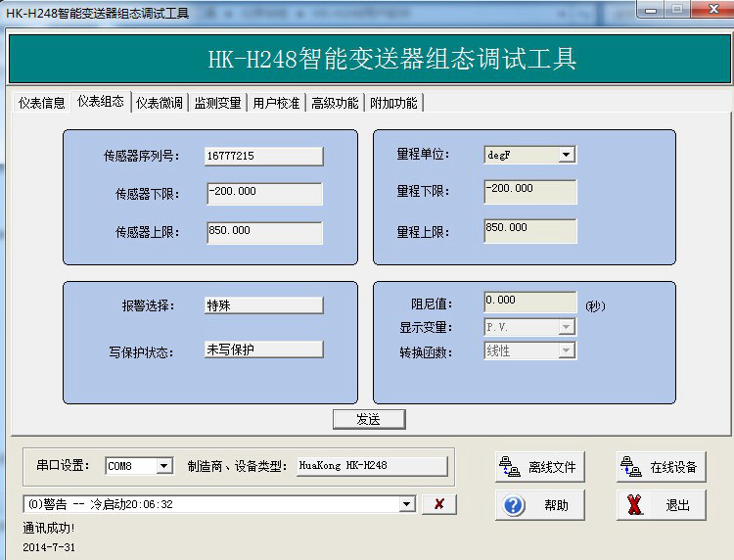Viewport: 734px width, 560px height.
Task: Click the red X exit icon
Action: [635, 505]
